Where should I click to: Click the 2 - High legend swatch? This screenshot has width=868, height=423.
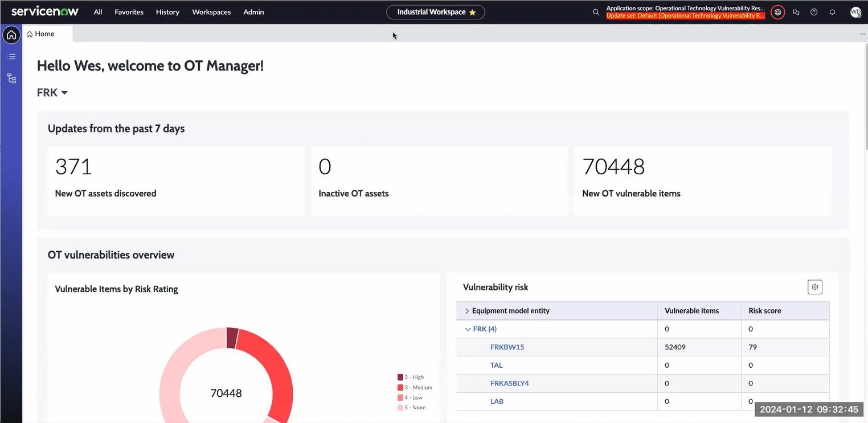pyautogui.click(x=400, y=377)
